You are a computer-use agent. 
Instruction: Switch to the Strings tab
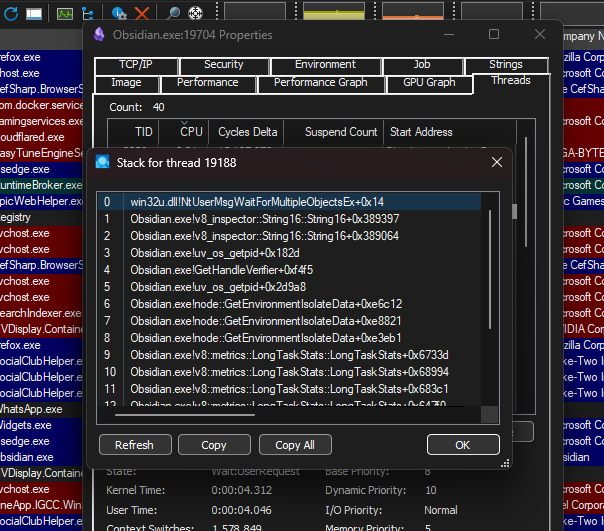point(505,65)
